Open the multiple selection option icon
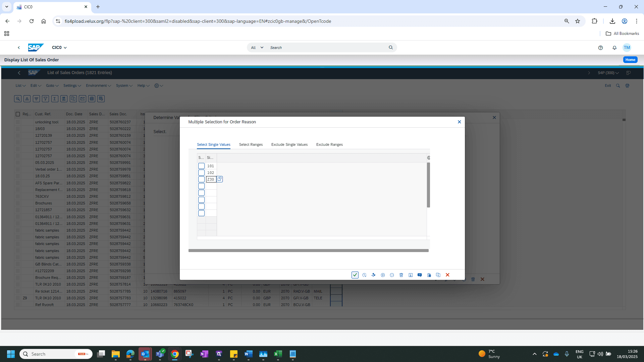Viewport: 644px width, 362px height. (373, 275)
